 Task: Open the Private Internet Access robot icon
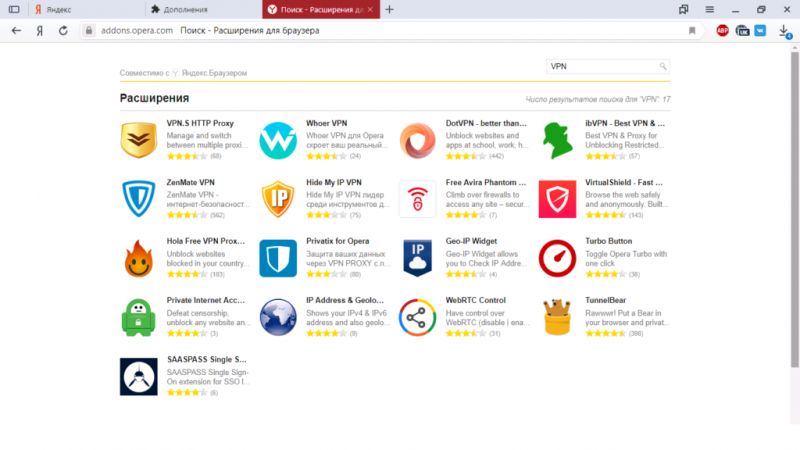139,317
